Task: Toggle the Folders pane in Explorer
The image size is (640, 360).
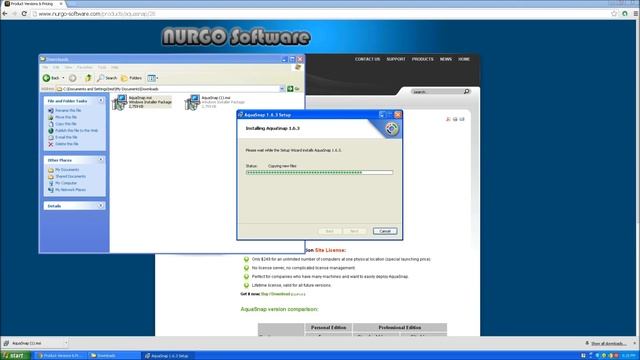Action: click(x=131, y=78)
